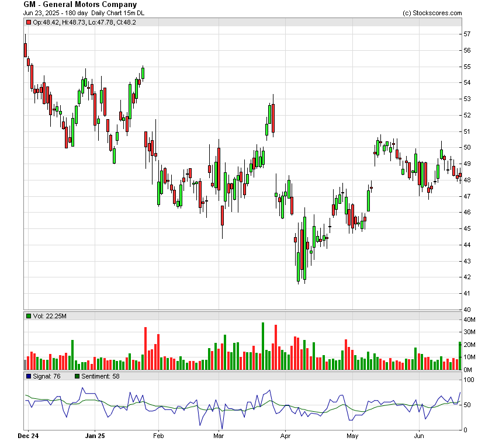Click the green Sentiment legend square
485x448 pixels.
tap(77, 376)
